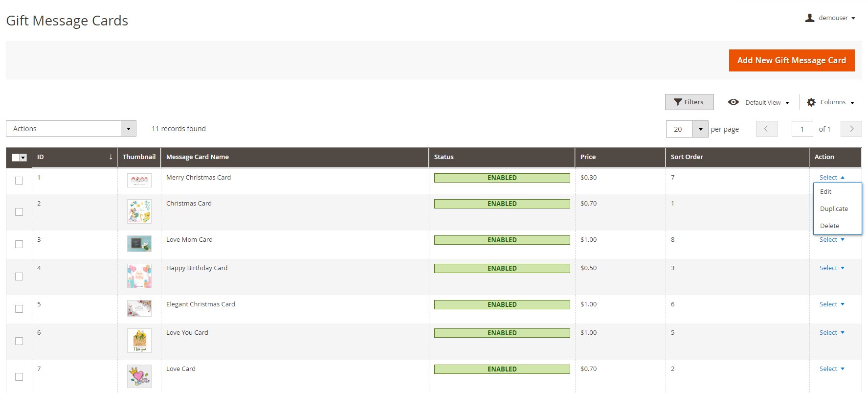Choose Edit from the open action menu
This screenshot has height=393, width=868.
(826, 192)
